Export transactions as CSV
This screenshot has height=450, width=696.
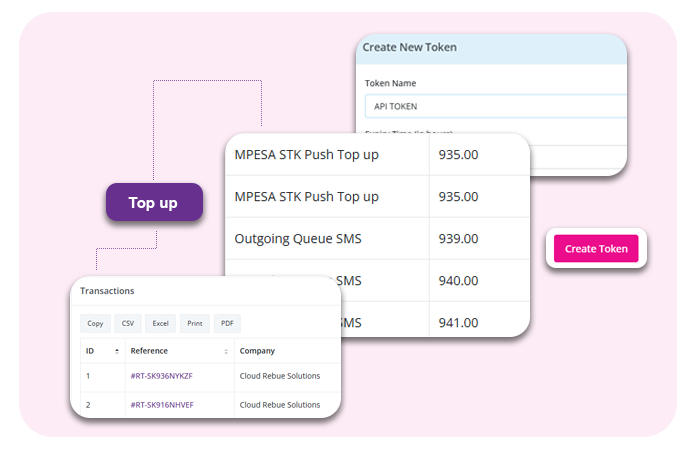click(128, 324)
